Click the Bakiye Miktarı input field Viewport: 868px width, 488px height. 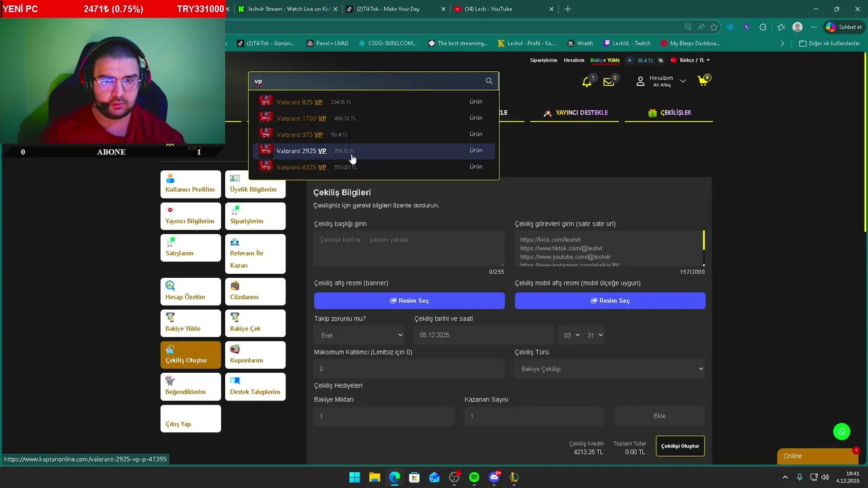point(384,416)
